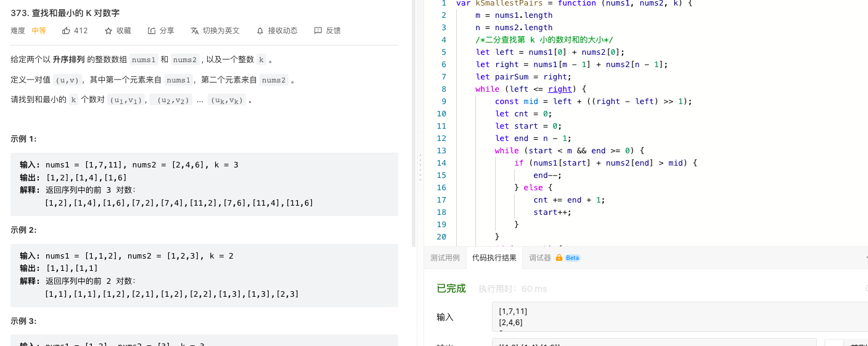Click code line let left = nums1[0] + nums2[0]

pyautogui.click(x=550, y=52)
